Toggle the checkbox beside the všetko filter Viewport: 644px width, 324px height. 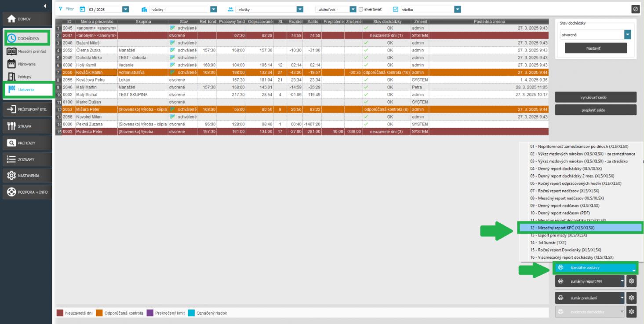tap(395, 9)
